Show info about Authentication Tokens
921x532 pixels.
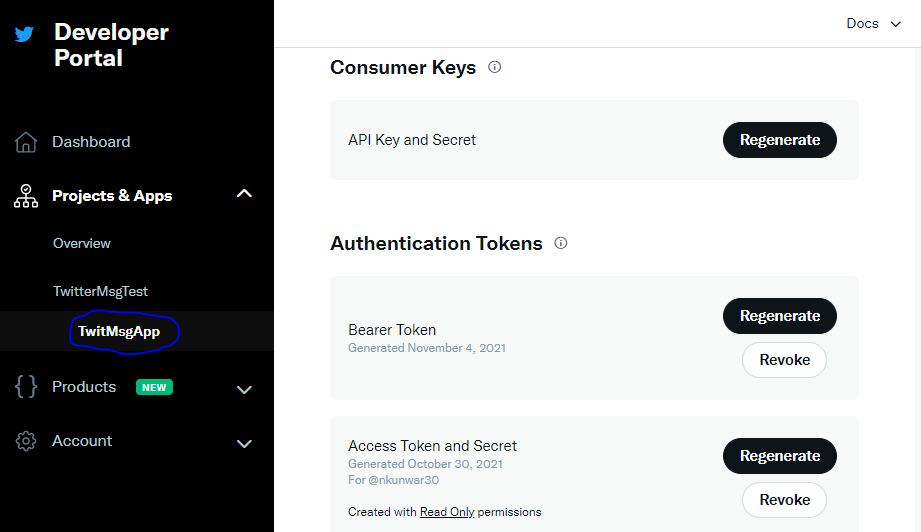point(561,243)
